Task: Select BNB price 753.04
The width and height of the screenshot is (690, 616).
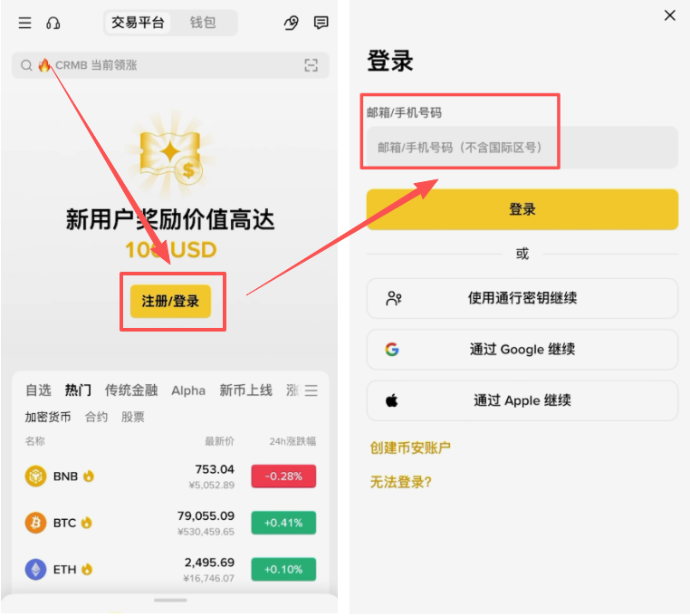Action: (x=215, y=469)
